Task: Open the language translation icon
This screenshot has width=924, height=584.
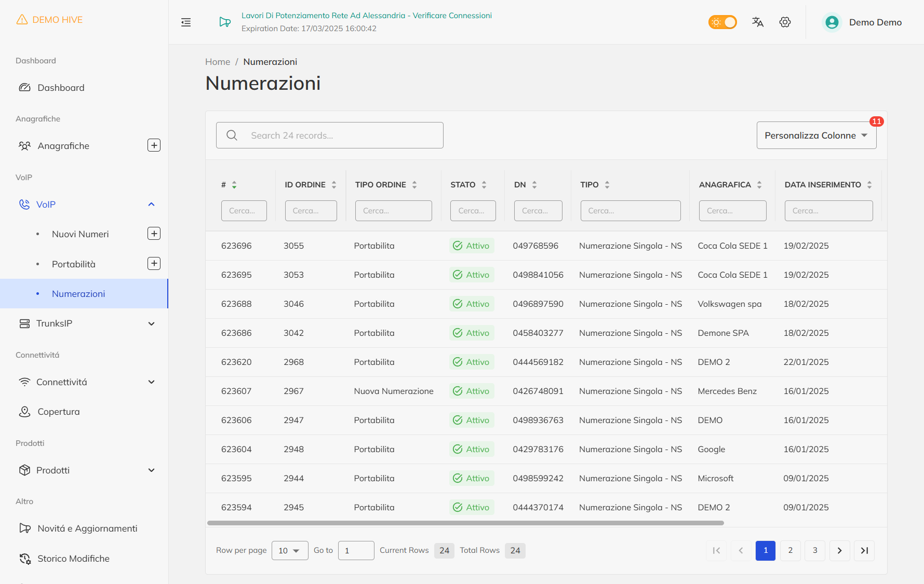Action: [758, 22]
